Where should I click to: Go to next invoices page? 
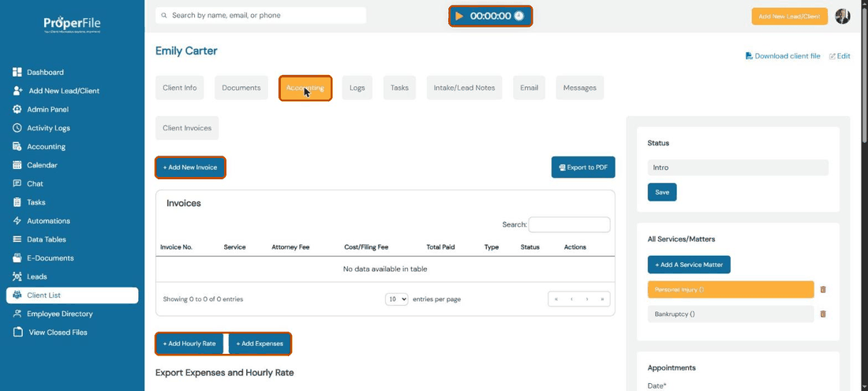click(587, 299)
